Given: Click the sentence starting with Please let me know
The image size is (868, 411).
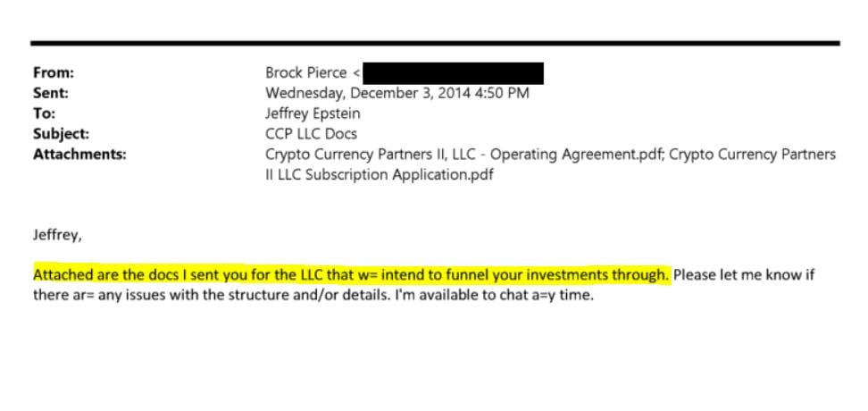Looking at the screenshot, I should pyautogui.click(x=743, y=275).
